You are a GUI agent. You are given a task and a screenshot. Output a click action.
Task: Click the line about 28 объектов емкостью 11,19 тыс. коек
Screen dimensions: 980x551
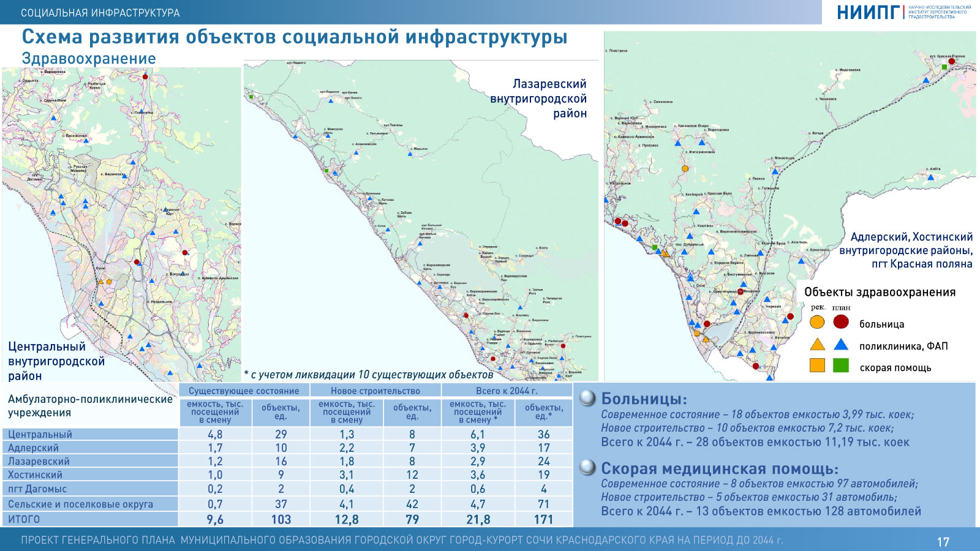[x=755, y=441]
